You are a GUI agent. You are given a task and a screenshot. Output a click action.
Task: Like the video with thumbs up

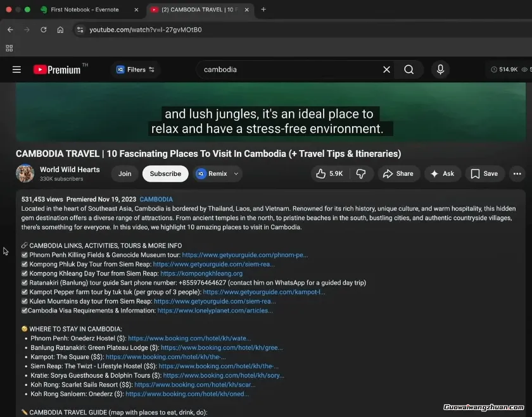coord(330,173)
